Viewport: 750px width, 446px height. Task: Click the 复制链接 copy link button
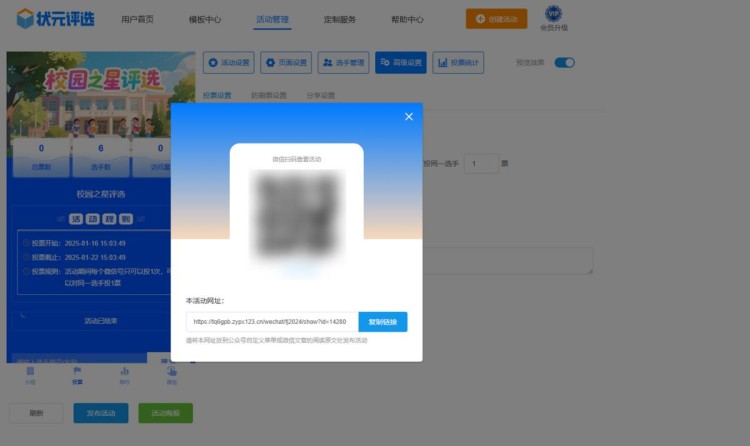tap(382, 322)
